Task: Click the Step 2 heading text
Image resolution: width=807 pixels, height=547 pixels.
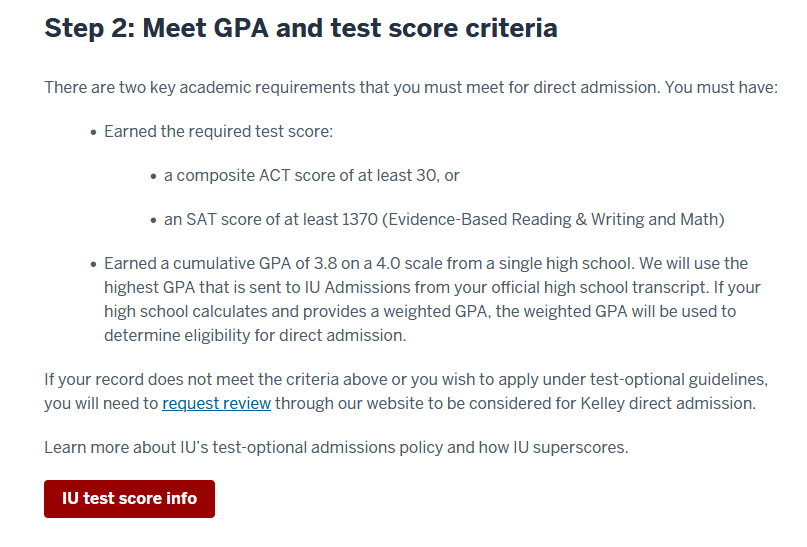Action: pyautogui.click(x=301, y=28)
